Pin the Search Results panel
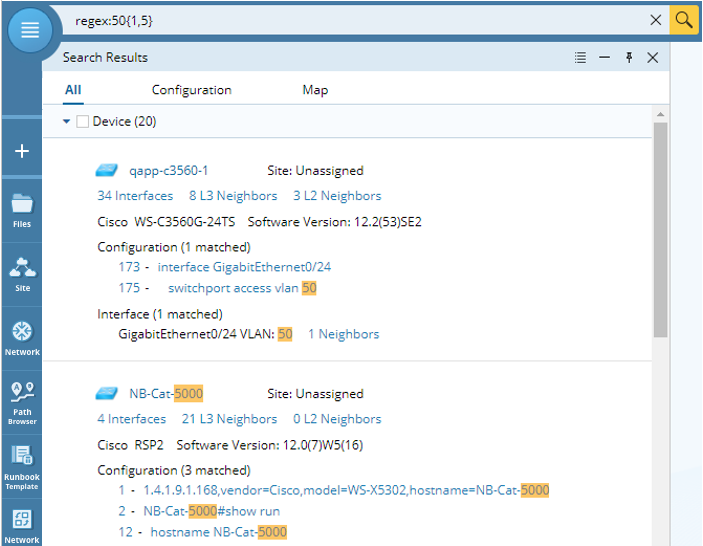The width and height of the screenshot is (703, 546). coord(629,58)
